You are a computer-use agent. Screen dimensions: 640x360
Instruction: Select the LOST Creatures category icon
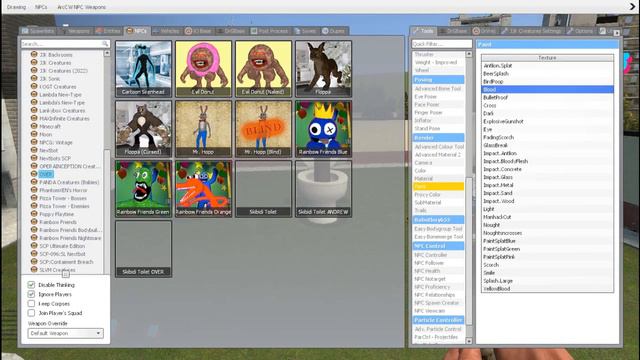click(34, 86)
